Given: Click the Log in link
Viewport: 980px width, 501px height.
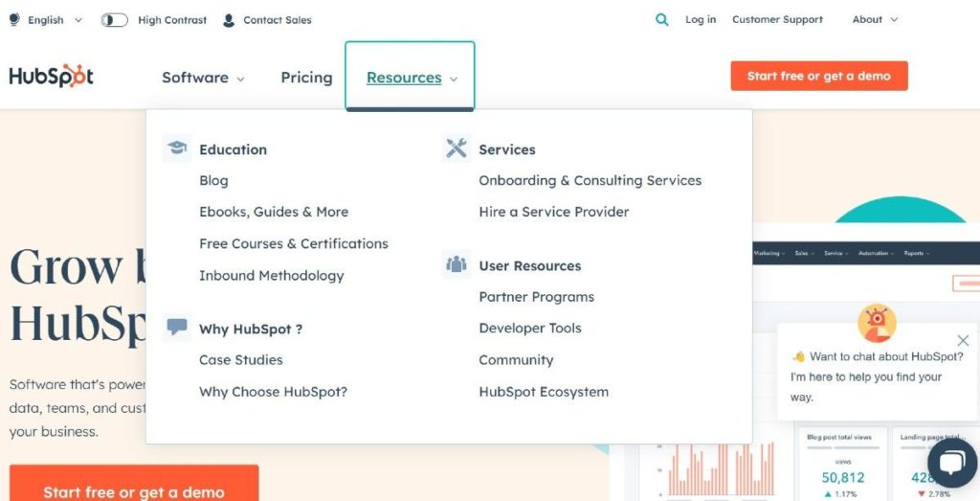Looking at the screenshot, I should click(x=701, y=19).
